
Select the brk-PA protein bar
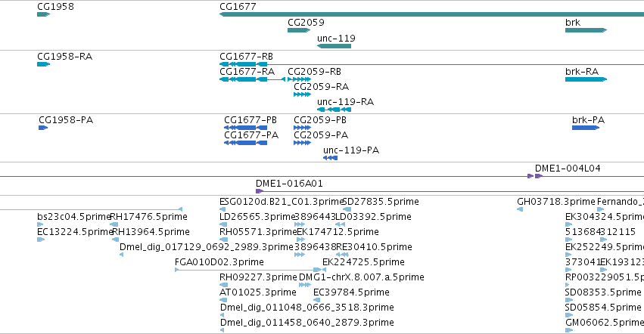point(586,128)
